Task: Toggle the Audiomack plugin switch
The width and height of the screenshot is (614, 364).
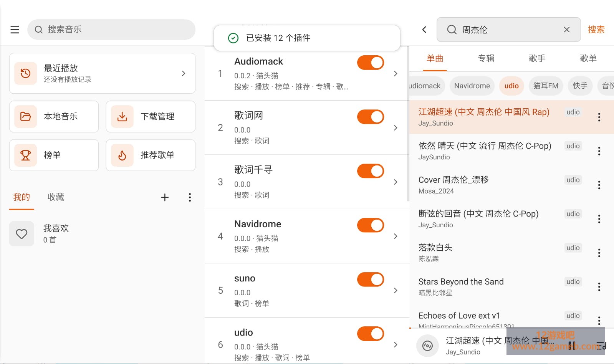Action: pos(371,63)
